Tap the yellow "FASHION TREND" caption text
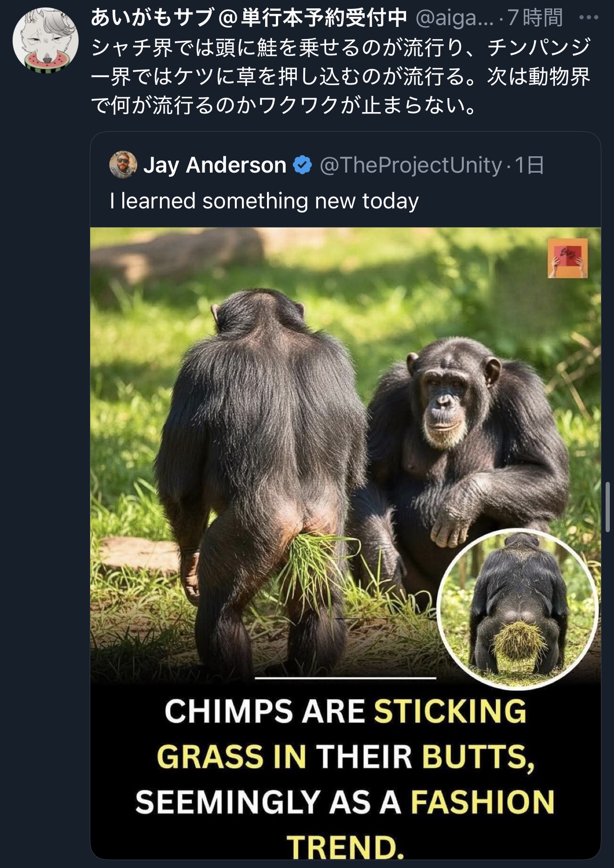 (x=421, y=823)
